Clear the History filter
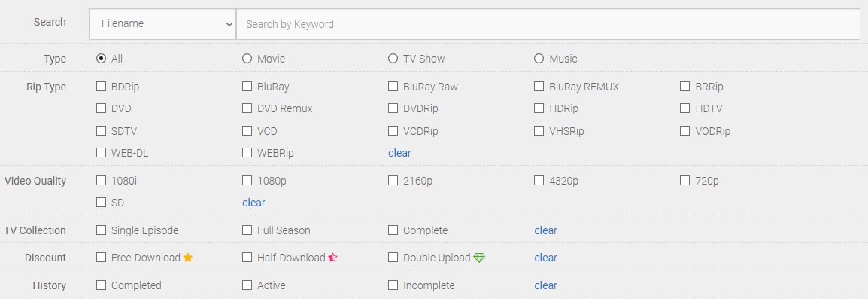The height and width of the screenshot is (299, 868). [546, 285]
